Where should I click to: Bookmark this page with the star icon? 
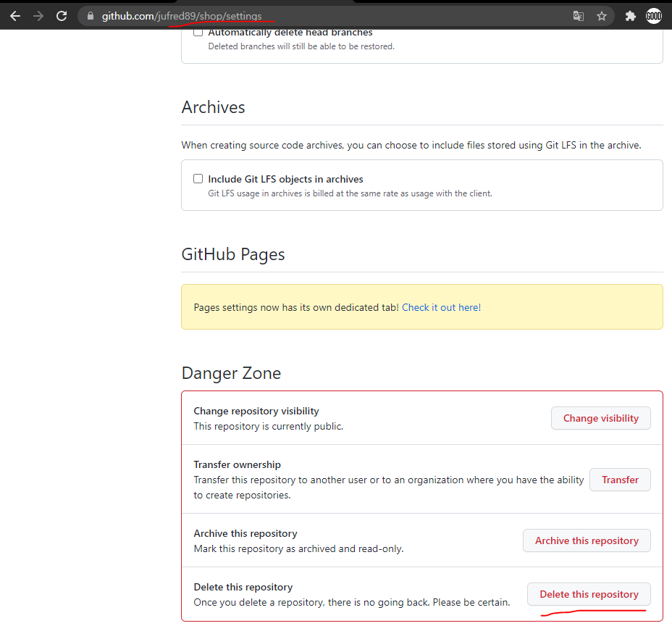click(602, 16)
